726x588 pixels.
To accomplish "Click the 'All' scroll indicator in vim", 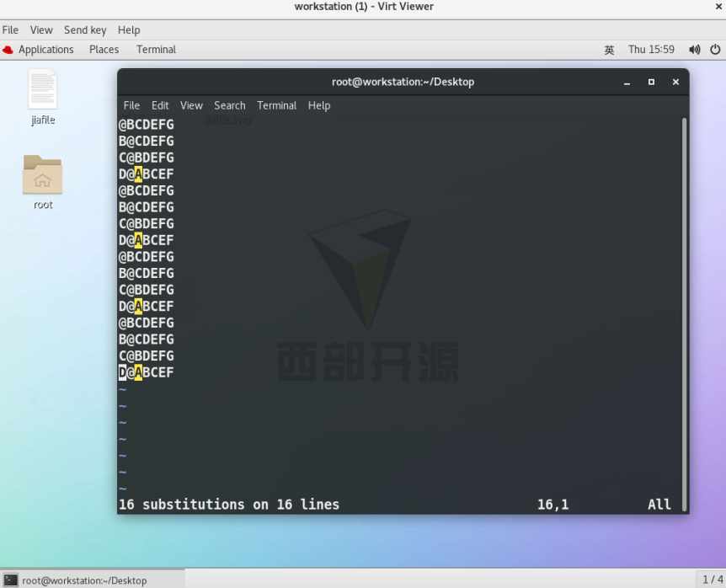I will (x=659, y=505).
